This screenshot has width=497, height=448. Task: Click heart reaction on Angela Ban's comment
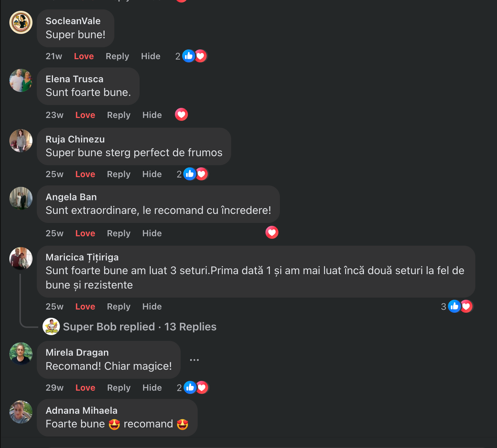[272, 232]
